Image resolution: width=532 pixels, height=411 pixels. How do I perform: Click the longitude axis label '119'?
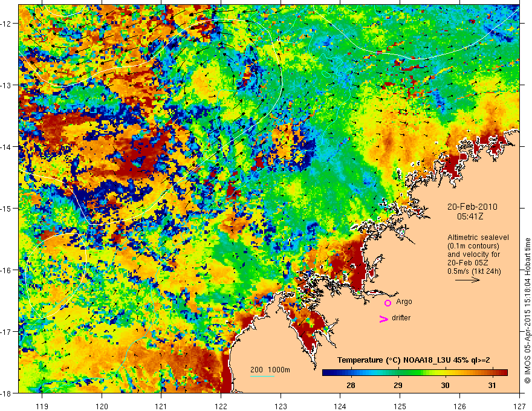(42, 406)
